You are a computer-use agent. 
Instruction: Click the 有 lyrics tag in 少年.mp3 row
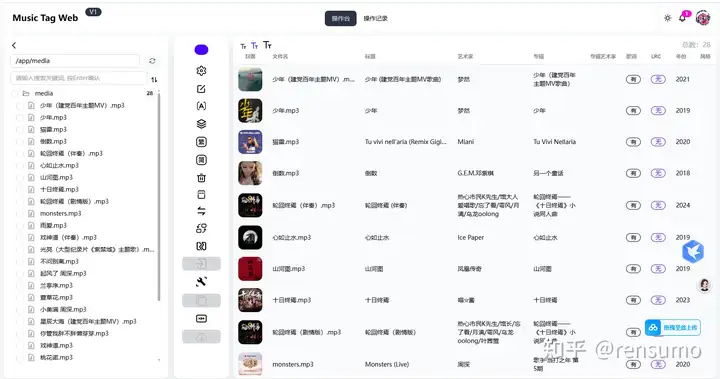(633, 111)
